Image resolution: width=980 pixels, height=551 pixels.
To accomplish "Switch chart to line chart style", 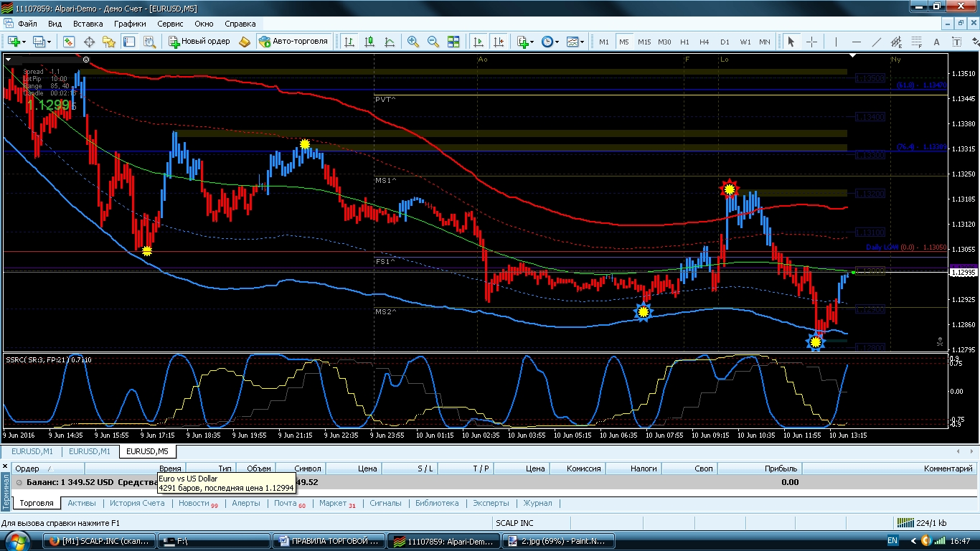I will 390,42.
